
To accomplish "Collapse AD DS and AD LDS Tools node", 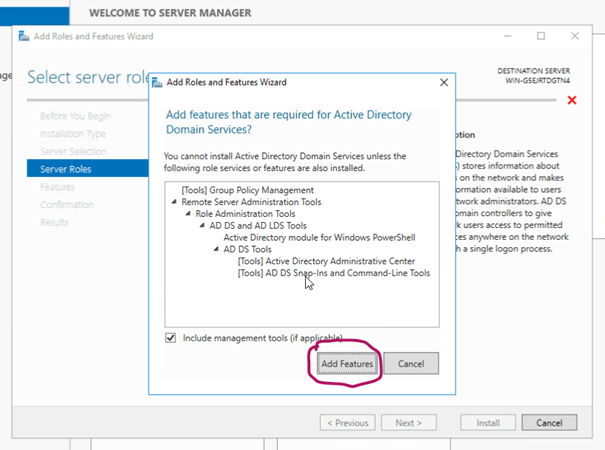I will click(201, 225).
